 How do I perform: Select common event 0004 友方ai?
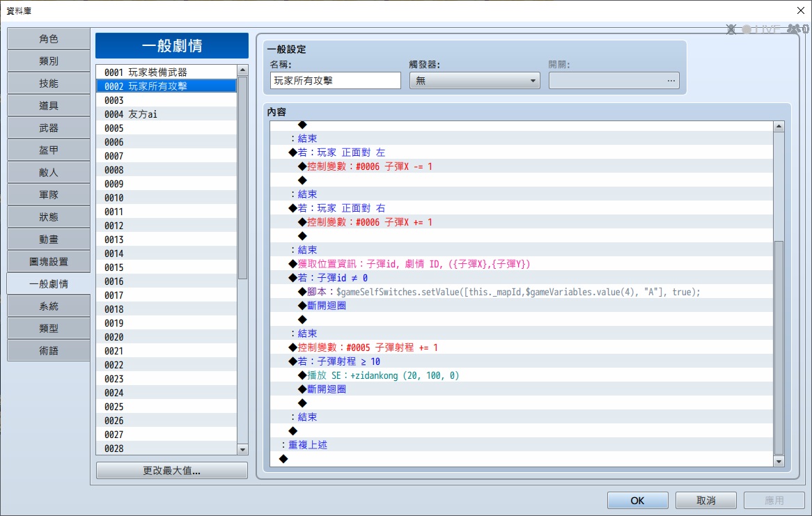[x=166, y=114]
